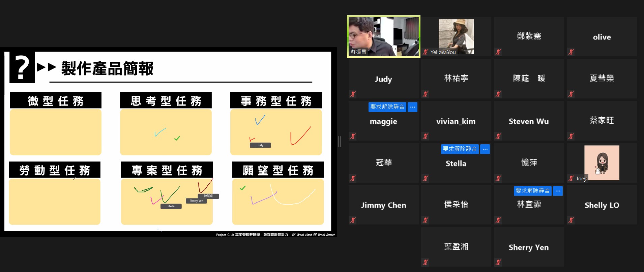Click muted mic icon on Shelly LO's tile

(571, 220)
